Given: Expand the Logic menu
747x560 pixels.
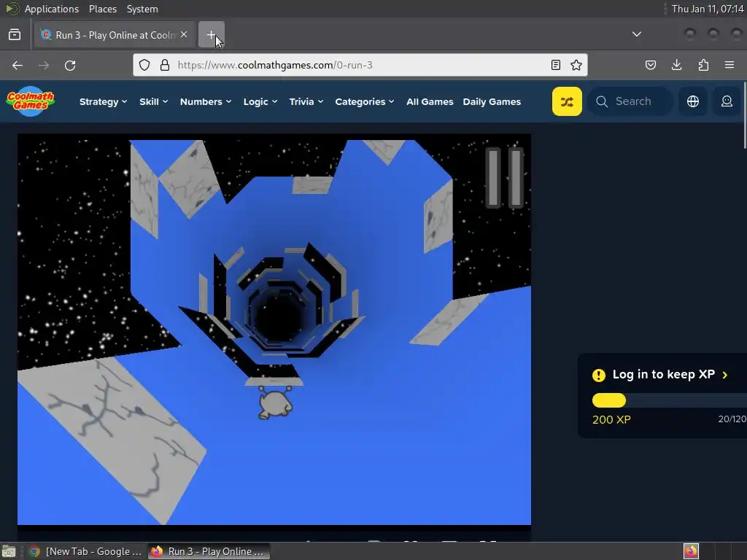Looking at the screenshot, I should click(x=260, y=101).
